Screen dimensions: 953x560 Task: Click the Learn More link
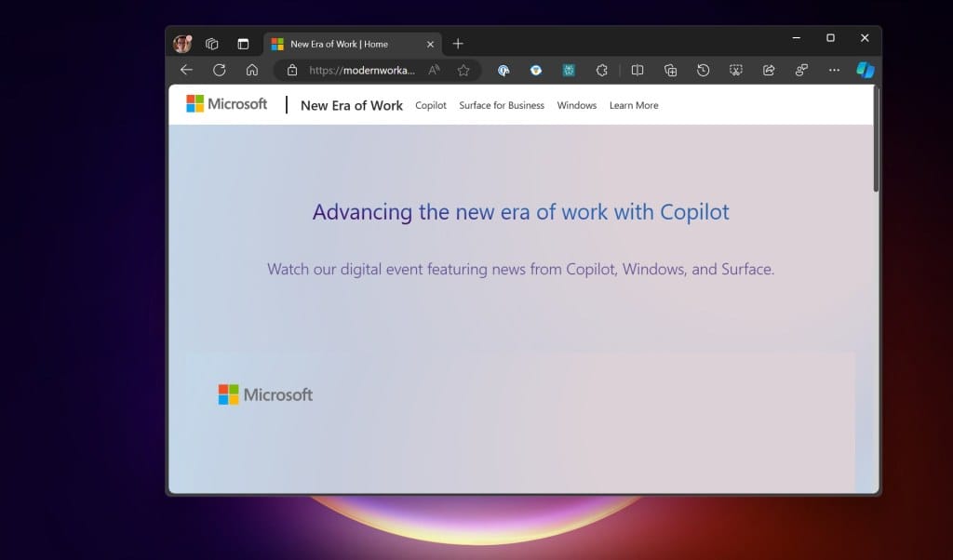click(x=634, y=105)
